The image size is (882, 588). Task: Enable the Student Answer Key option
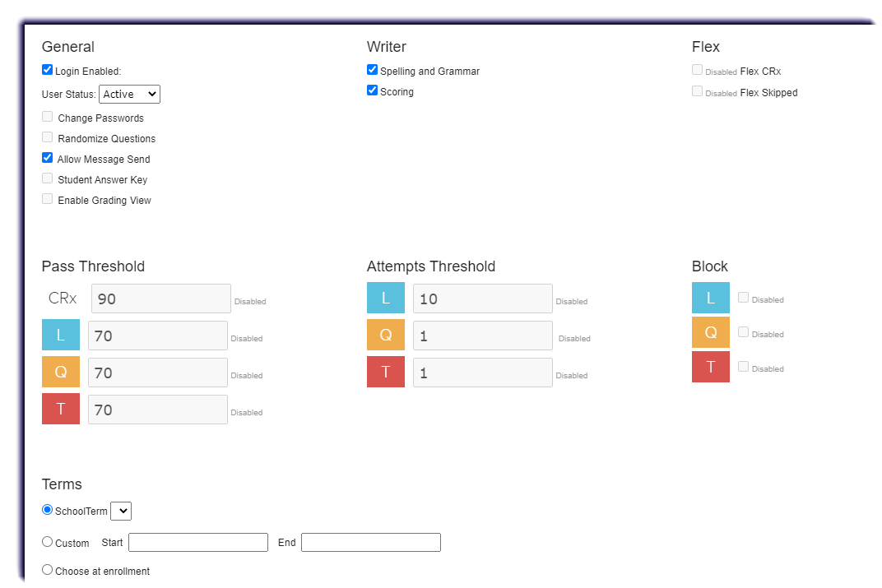47,178
